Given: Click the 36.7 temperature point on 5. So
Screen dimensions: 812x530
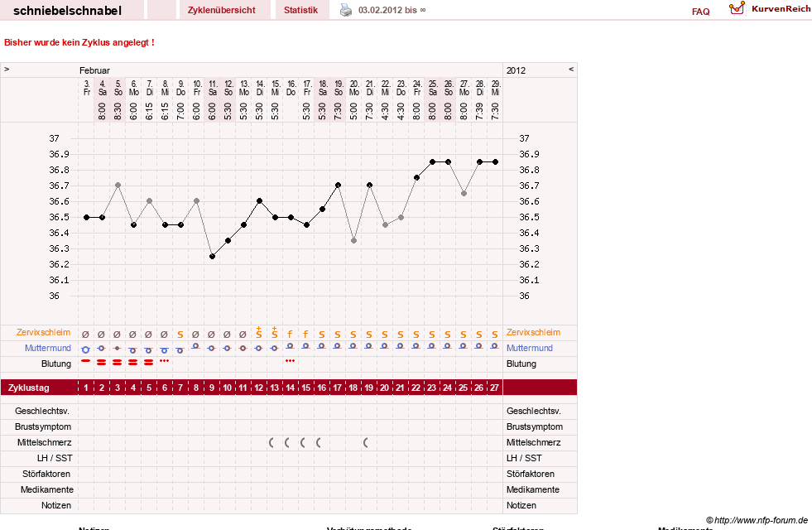Looking at the screenshot, I should pyautogui.click(x=118, y=185).
